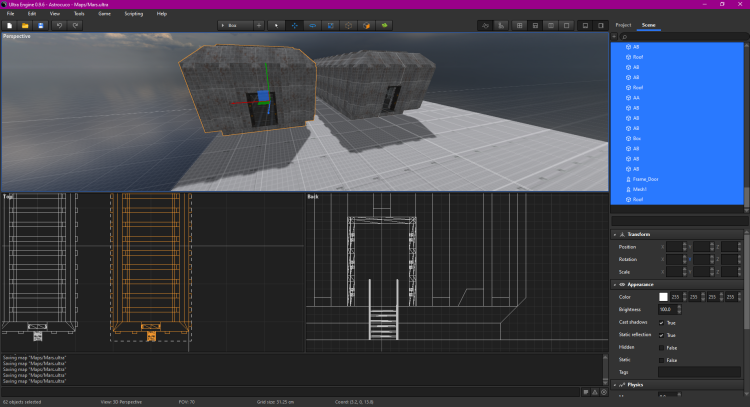Click the New file toolbar icon
This screenshot has width=750, height=407.
pos(10,24)
